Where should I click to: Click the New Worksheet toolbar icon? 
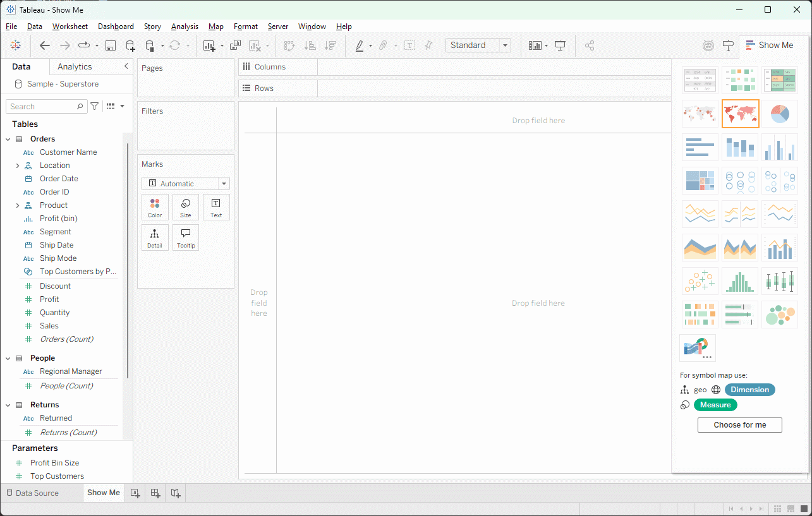pyautogui.click(x=209, y=45)
